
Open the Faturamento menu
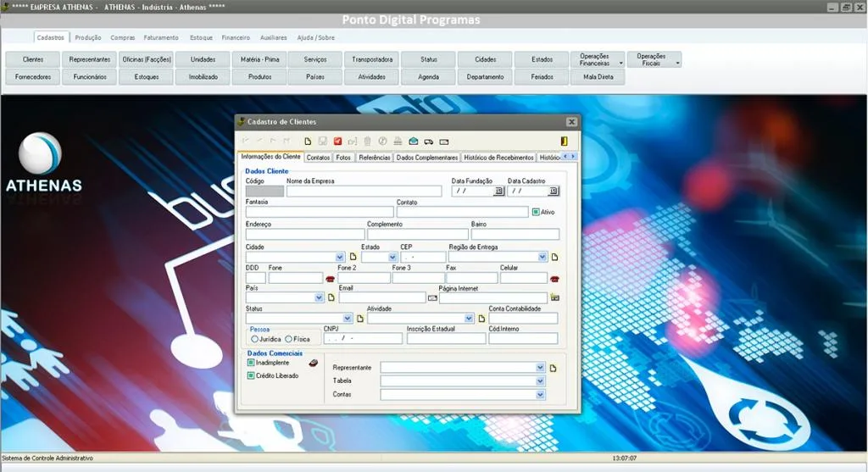[161, 37]
